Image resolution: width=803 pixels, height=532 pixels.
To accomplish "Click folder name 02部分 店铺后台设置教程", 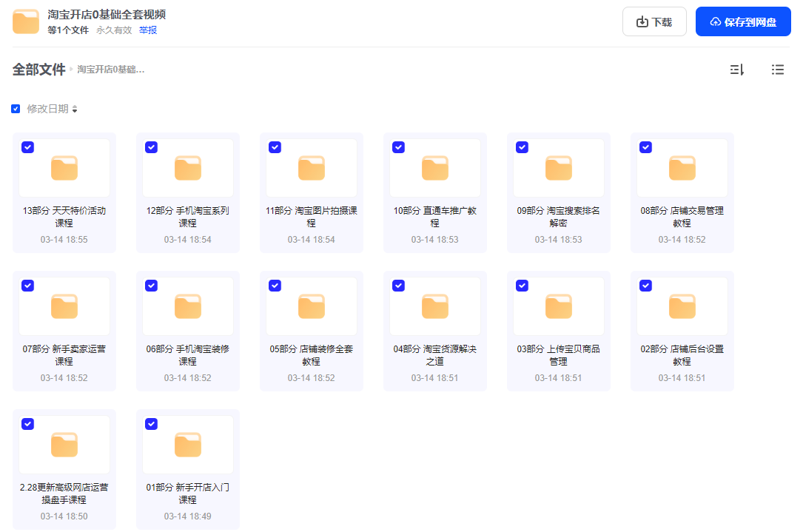I will coord(682,355).
